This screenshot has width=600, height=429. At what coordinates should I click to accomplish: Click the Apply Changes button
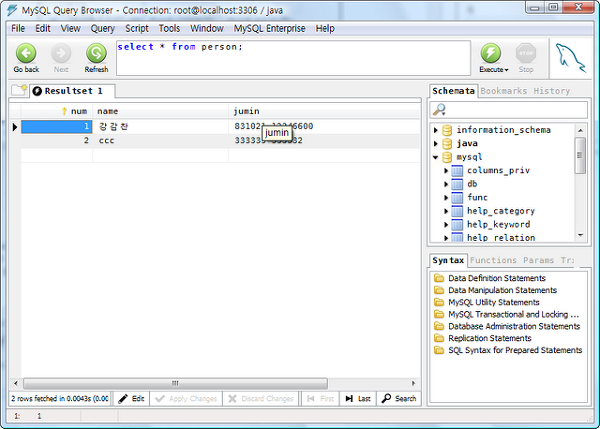(186, 399)
